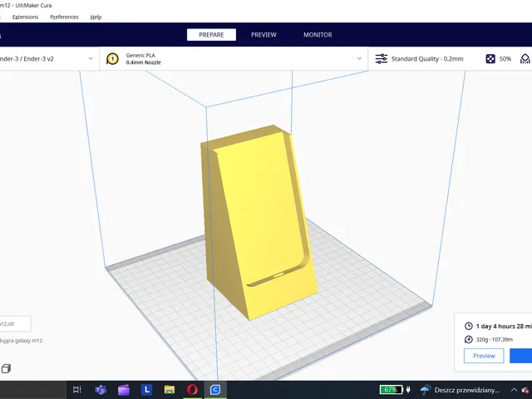Image resolution: width=532 pixels, height=399 pixels.
Task: Open the blue L app on taskbar
Action: pyautogui.click(x=146, y=390)
